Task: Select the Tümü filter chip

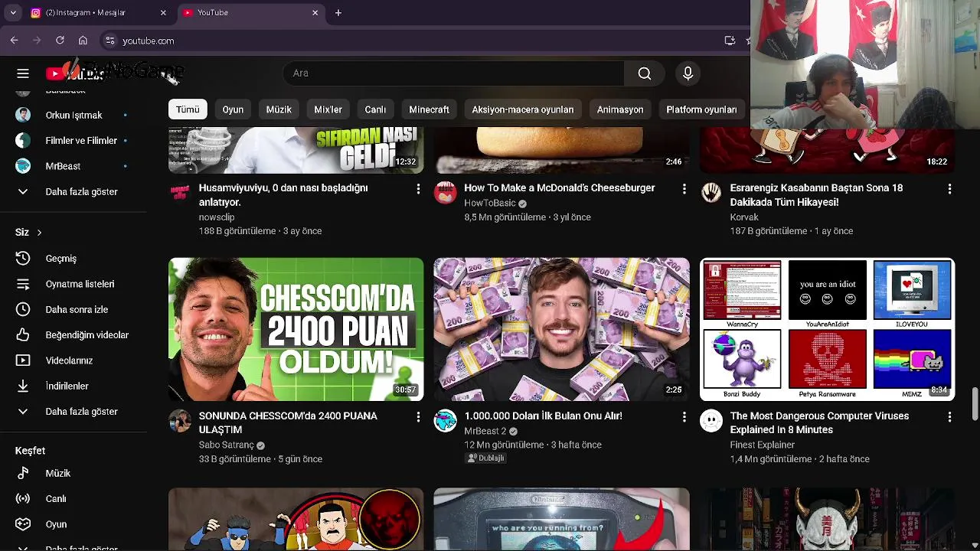Action: [x=188, y=109]
